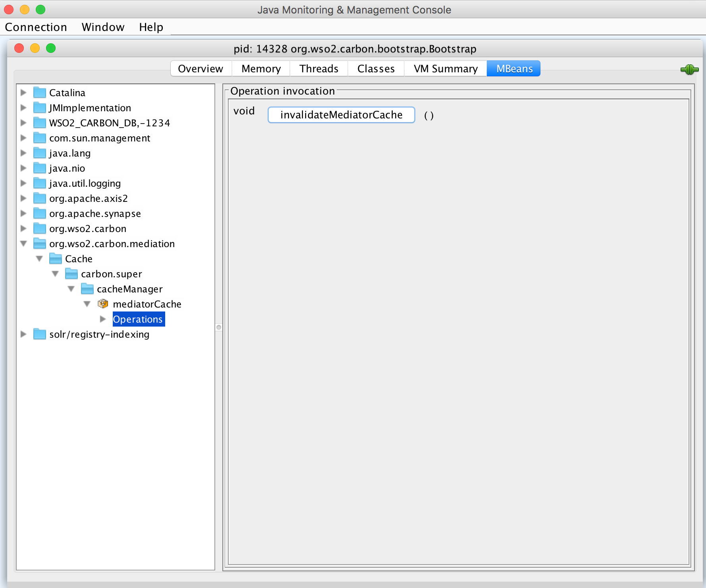Screen dimensions: 706x588
Task: Click the Catalina folder icon
Action: tap(40, 92)
